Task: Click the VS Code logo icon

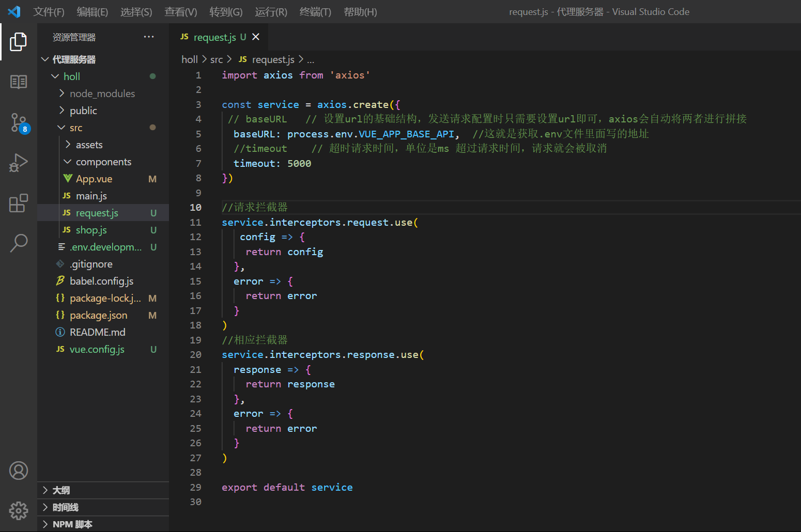Action: coord(14,11)
